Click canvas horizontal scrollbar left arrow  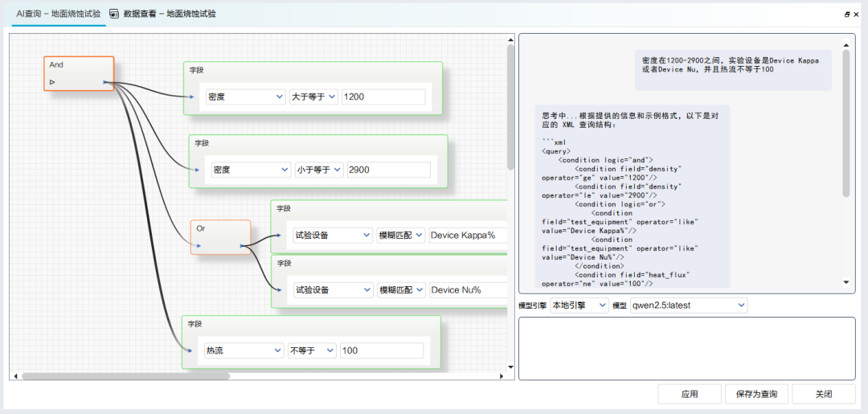(x=15, y=375)
